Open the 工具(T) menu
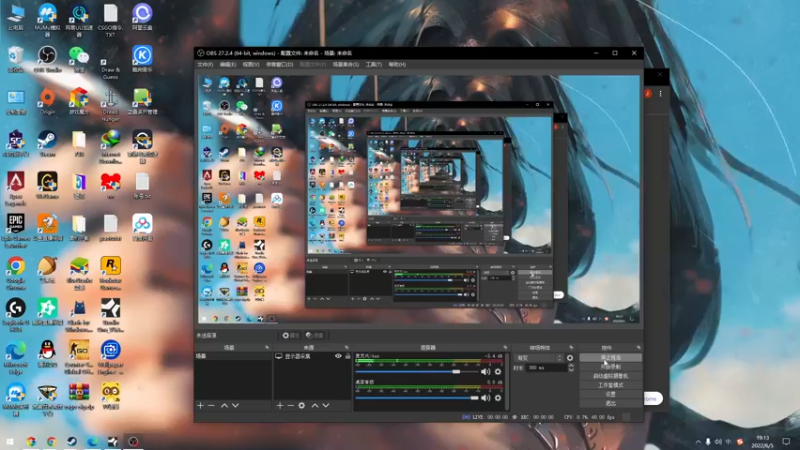 click(373, 65)
